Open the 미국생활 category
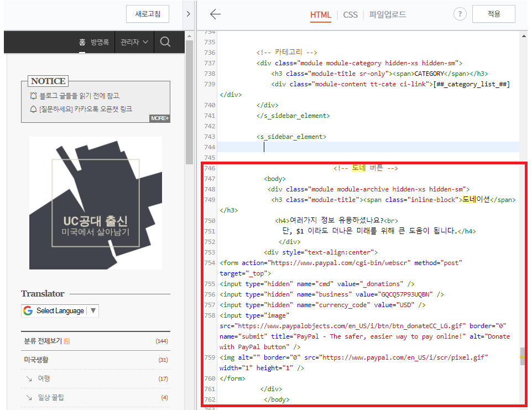532x410 pixels. click(x=36, y=360)
